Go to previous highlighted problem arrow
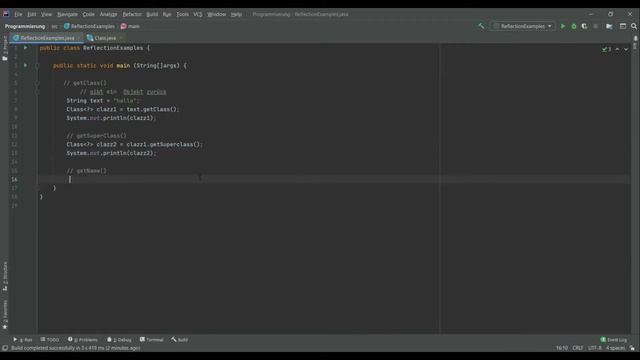This screenshot has height=360, width=640. click(617, 49)
